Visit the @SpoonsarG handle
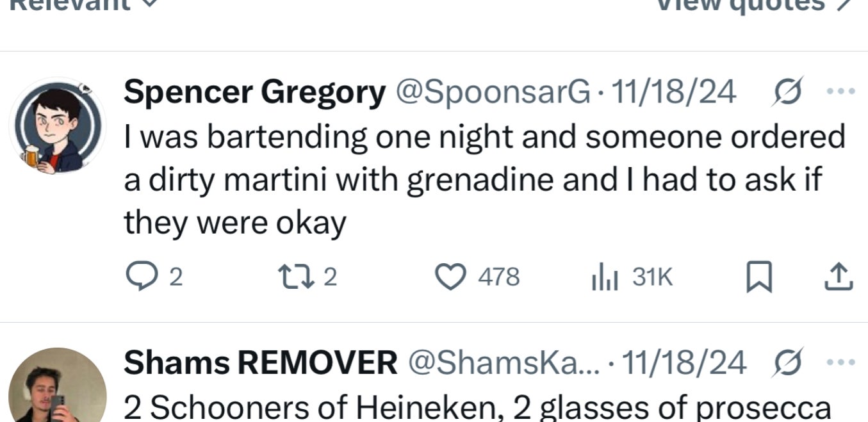The height and width of the screenshot is (422, 868). pyautogui.click(x=493, y=93)
